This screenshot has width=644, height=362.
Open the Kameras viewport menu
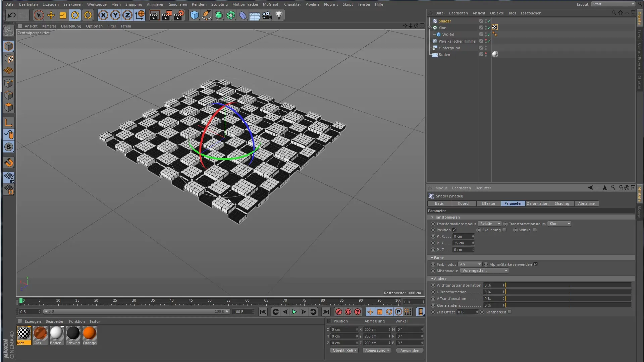(x=49, y=26)
